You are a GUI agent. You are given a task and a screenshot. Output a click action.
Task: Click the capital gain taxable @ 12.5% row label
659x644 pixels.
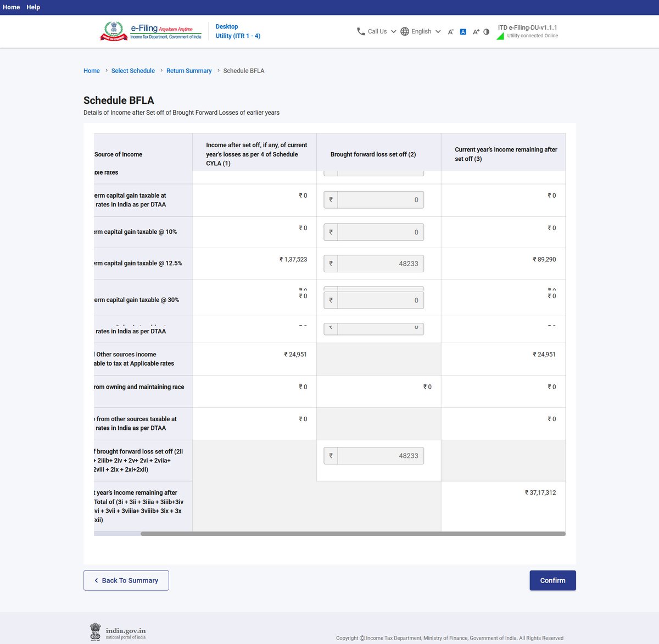pos(138,264)
